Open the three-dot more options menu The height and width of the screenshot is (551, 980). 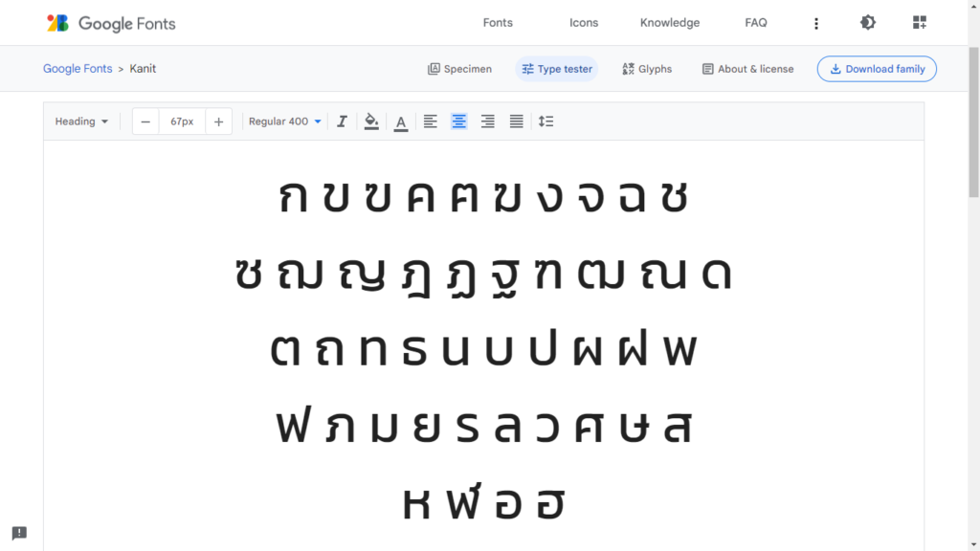click(816, 23)
